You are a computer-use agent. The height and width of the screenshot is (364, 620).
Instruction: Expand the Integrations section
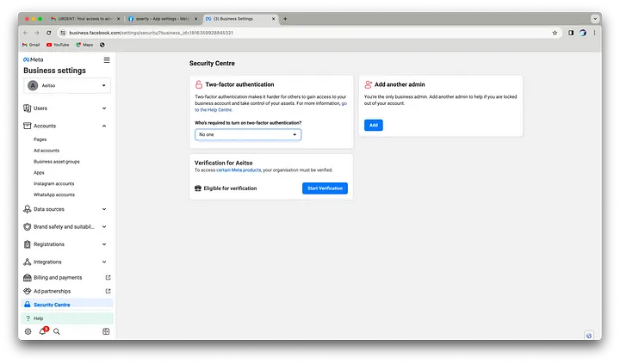[x=65, y=262]
